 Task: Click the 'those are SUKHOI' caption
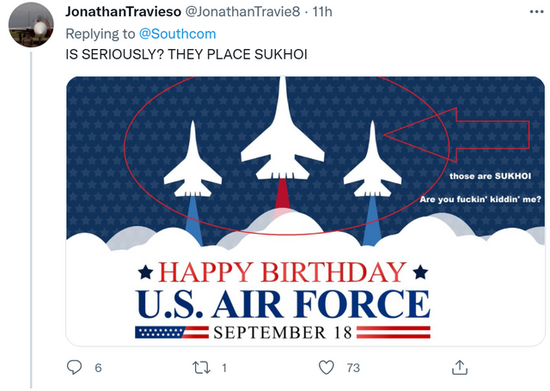(x=490, y=176)
